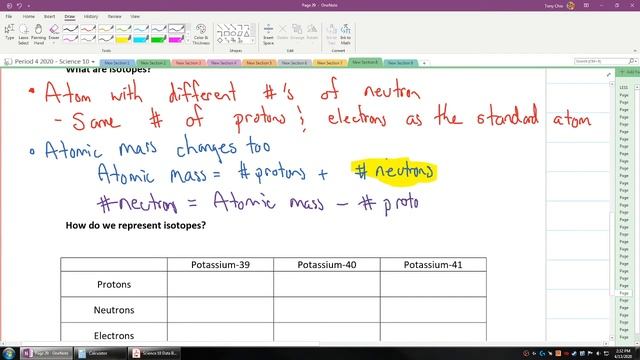Open the New Section 2 tab
The width and height of the screenshot is (640, 360).
pos(153,63)
